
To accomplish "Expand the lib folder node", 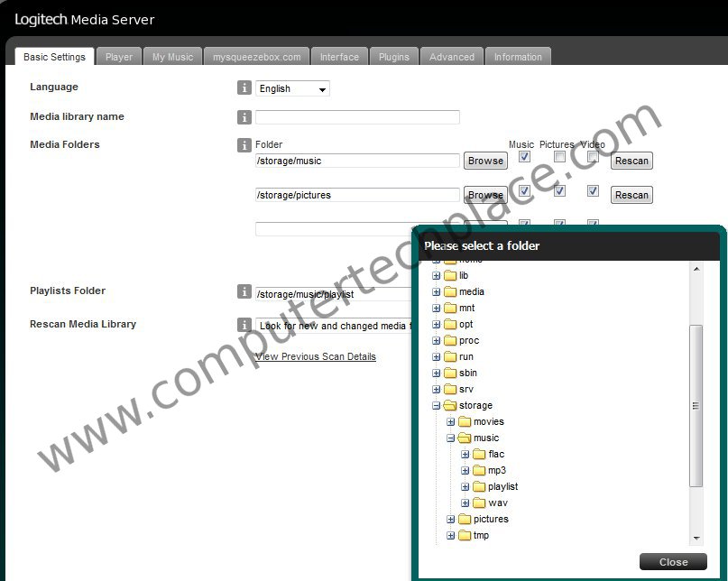I will 436,276.
